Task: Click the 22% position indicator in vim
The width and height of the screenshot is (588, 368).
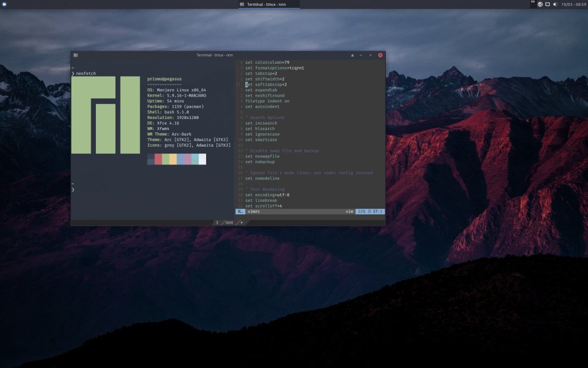Action: [361, 212]
